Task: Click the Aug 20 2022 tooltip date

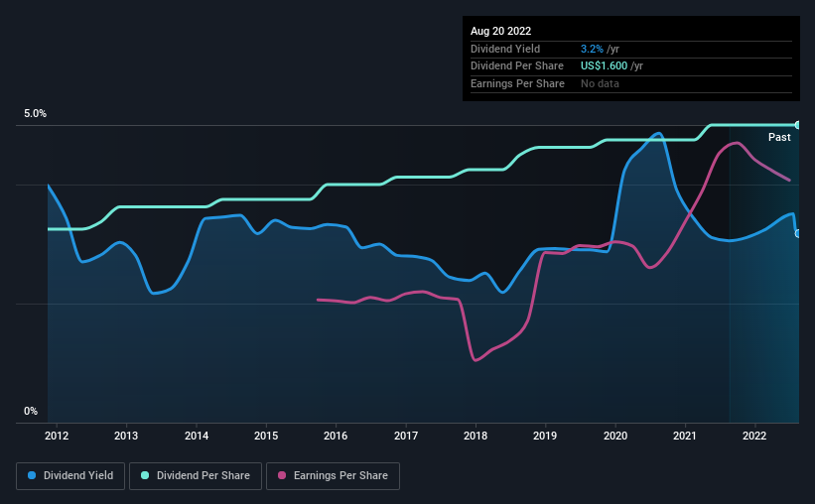Action: point(500,31)
